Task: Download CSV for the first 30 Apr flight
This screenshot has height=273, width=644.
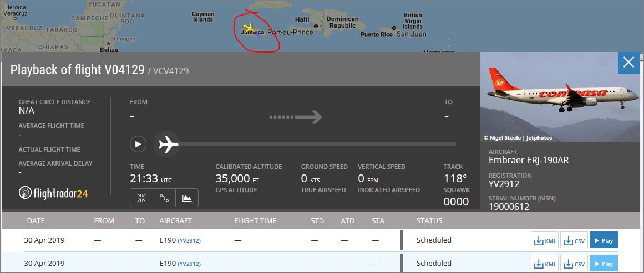Action: (x=574, y=240)
